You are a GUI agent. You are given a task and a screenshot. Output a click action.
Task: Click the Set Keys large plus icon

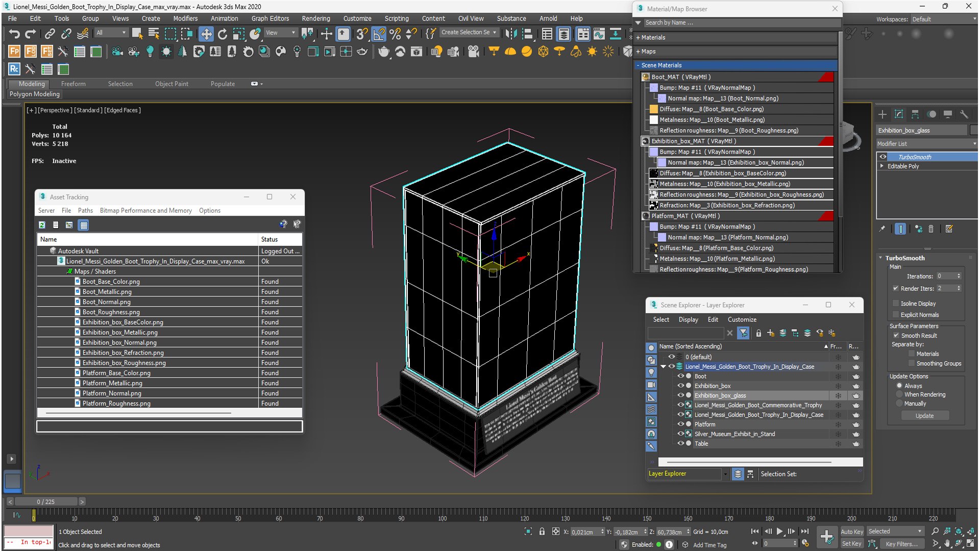(x=827, y=536)
